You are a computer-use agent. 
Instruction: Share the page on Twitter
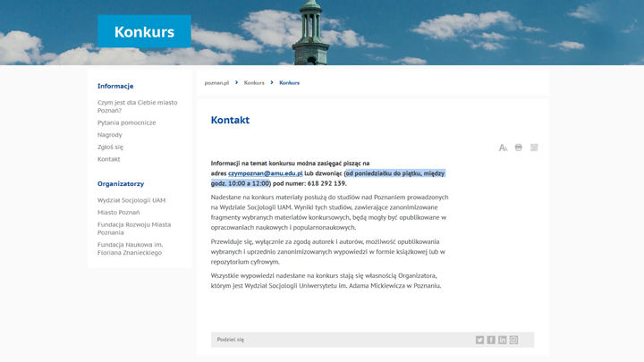tap(479, 340)
